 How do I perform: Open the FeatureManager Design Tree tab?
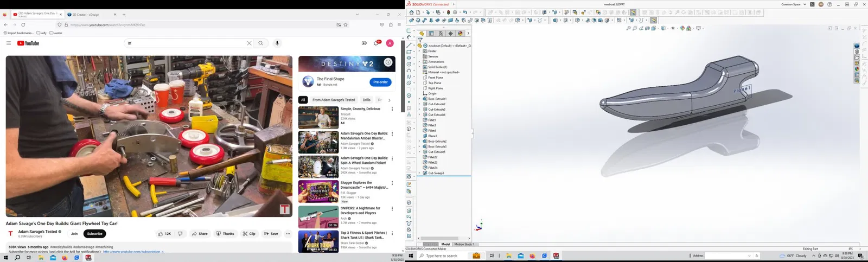pyautogui.click(x=422, y=33)
